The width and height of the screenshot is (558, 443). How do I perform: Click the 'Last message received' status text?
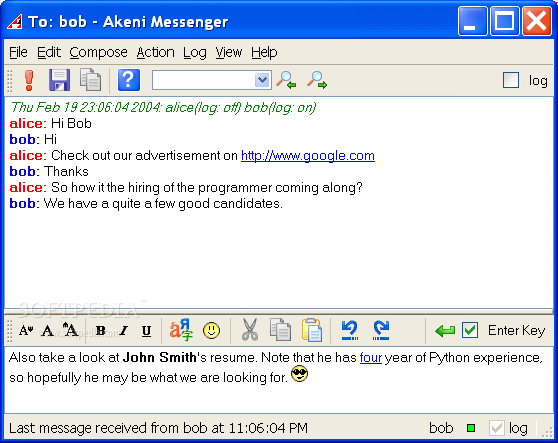pos(158,428)
